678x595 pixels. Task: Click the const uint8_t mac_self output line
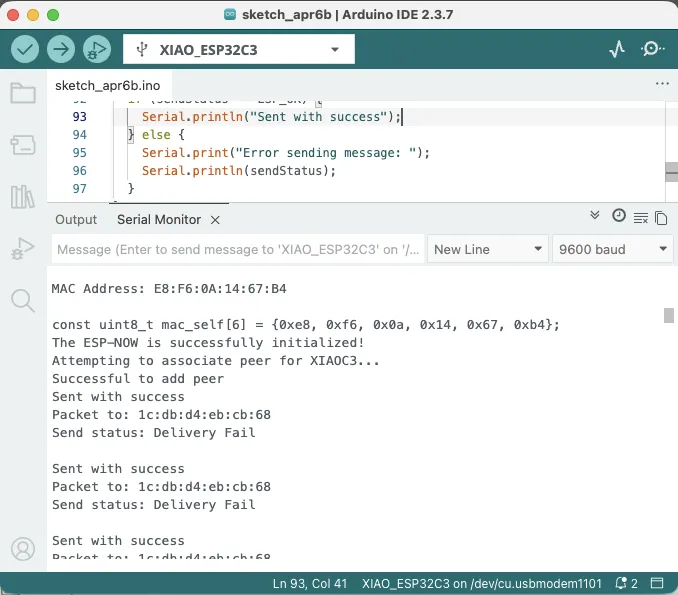click(x=306, y=325)
